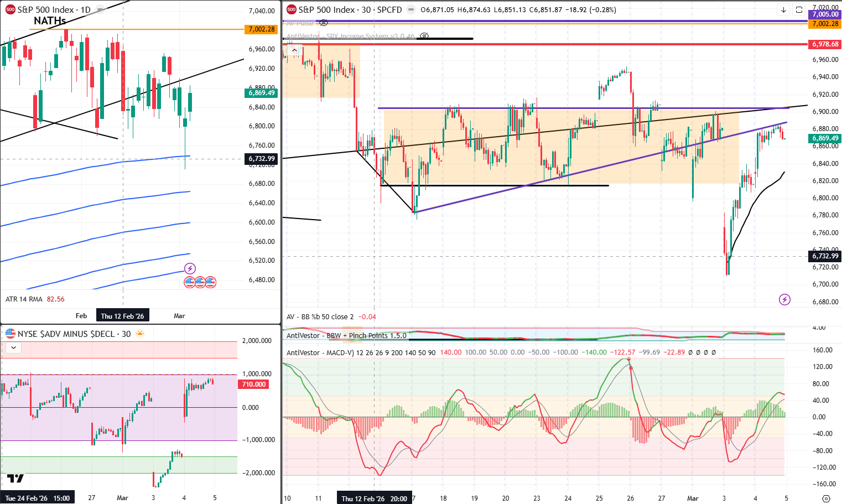
Task: Click the BBW + Pinch Points 1.5.0 label
Action: click(346, 336)
